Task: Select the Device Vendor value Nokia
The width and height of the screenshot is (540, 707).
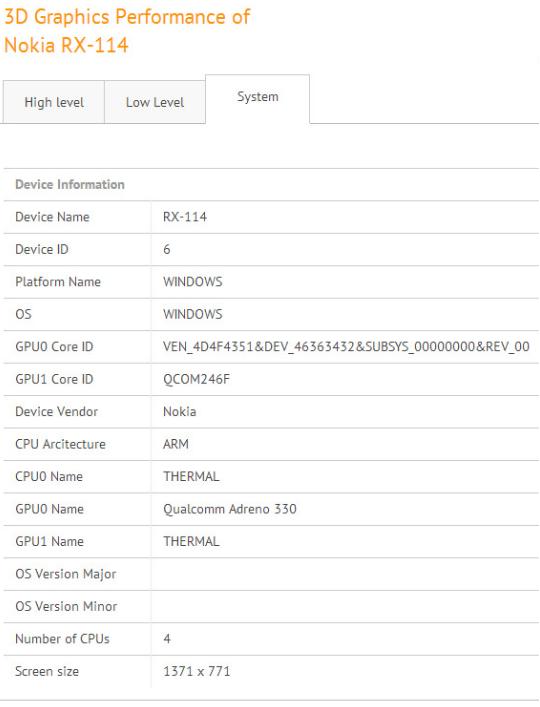Action: pyautogui.click(x=179, y=412)
